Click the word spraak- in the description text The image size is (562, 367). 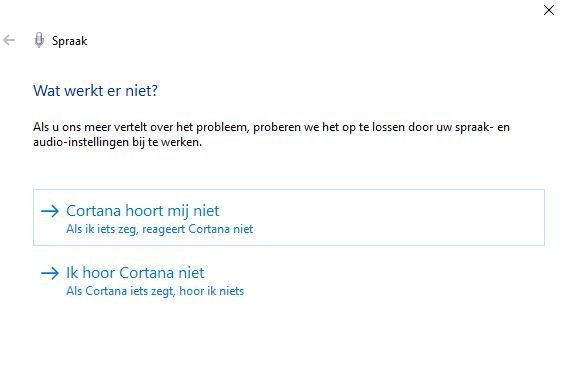point(473,128)
